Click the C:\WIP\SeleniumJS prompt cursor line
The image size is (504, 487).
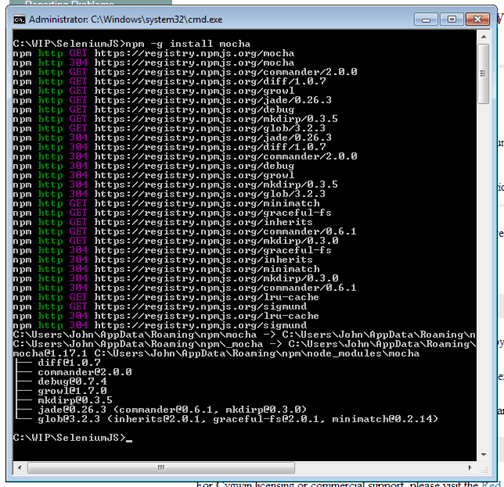coord(72,438)
